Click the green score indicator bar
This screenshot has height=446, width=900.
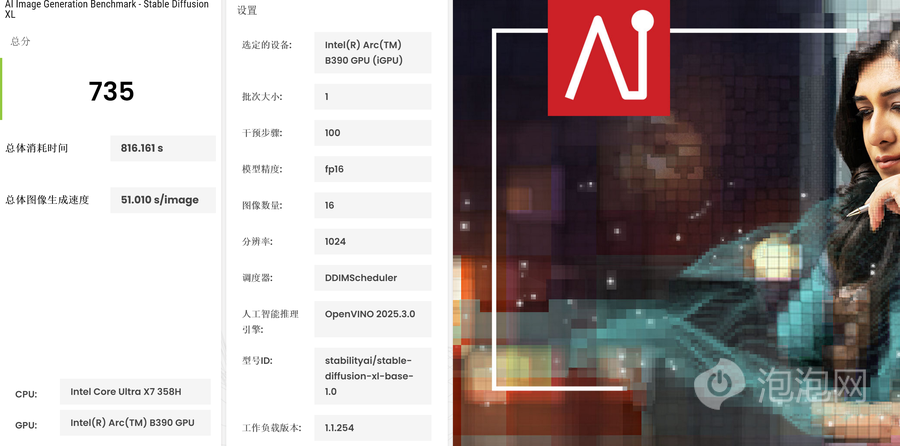click(x=2, y=89)
